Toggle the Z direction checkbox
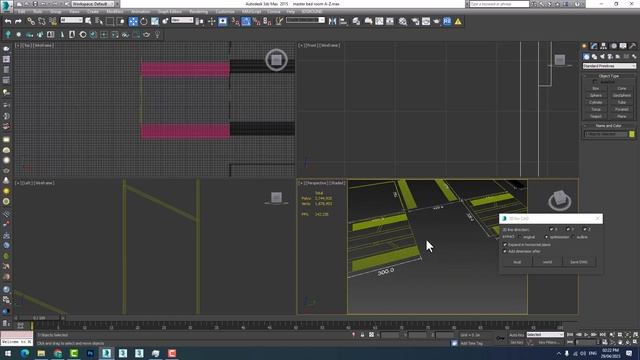This screenshot has width=640, height=360. pyautogui.click(x=584, y=229)
